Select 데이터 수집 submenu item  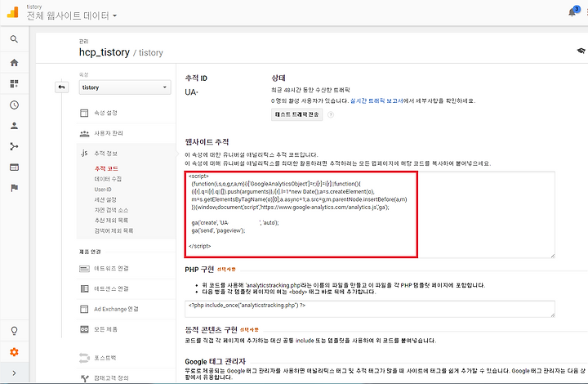pyautogui.click(x=108, y=179)
